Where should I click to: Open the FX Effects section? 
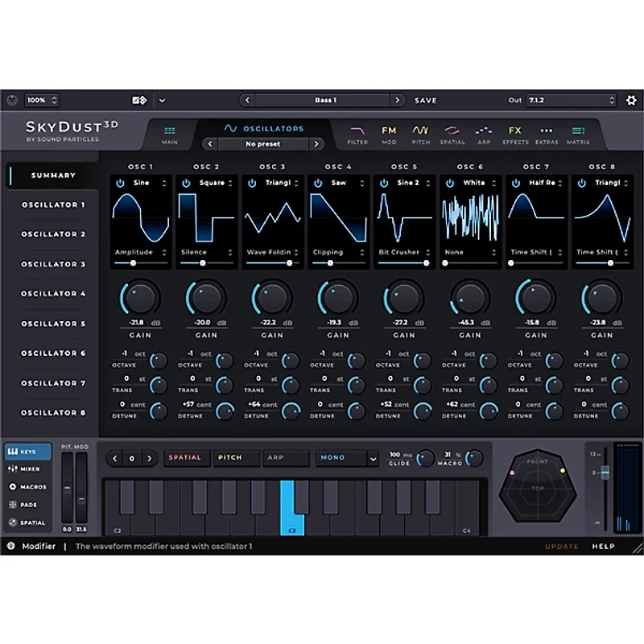pos(515,133)
